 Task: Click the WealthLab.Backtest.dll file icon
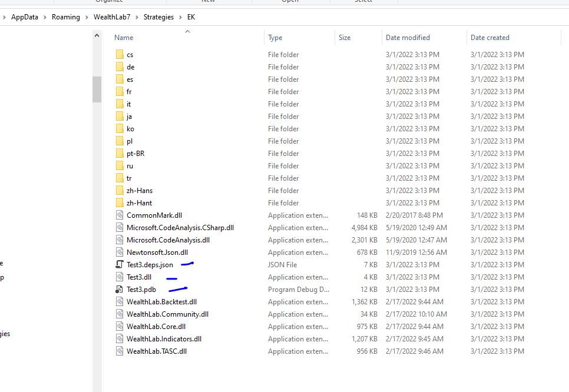pos(120,301)
